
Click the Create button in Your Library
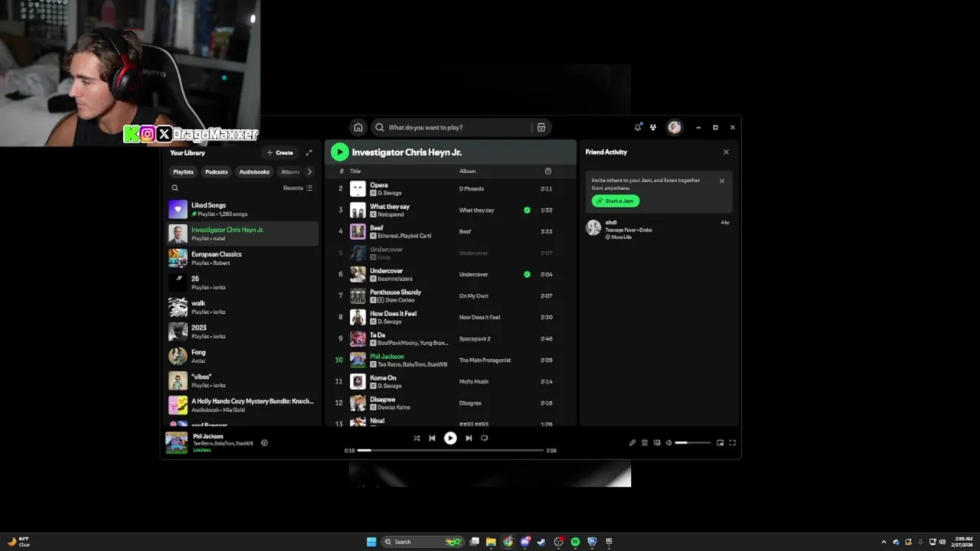279,152
